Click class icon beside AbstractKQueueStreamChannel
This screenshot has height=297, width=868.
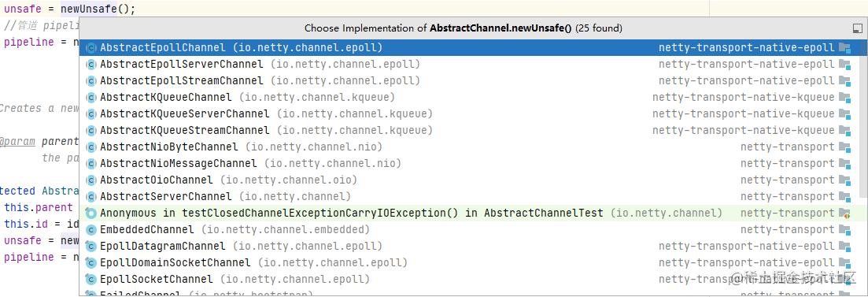pos(90,132)
